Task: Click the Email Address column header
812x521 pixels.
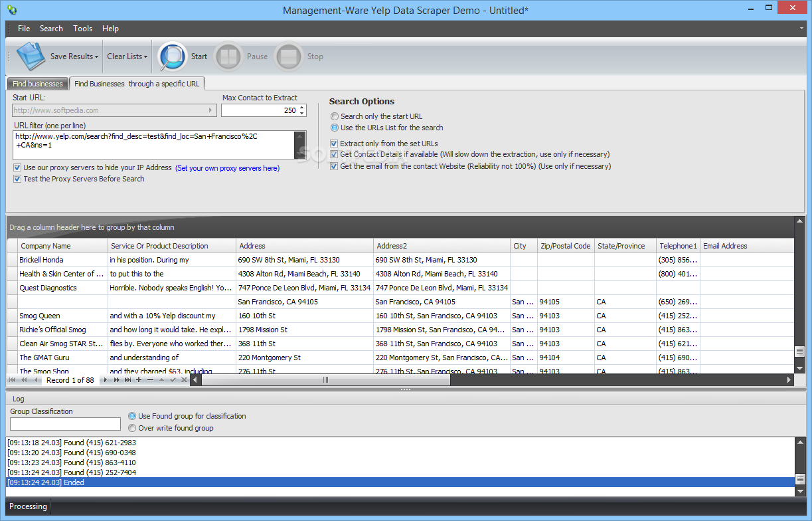Action: 747,246
